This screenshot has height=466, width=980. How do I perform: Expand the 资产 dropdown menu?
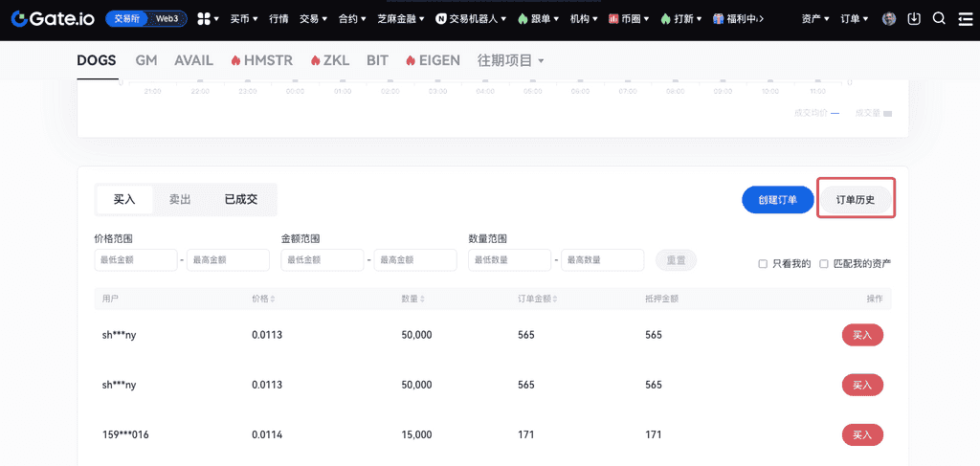815,18
